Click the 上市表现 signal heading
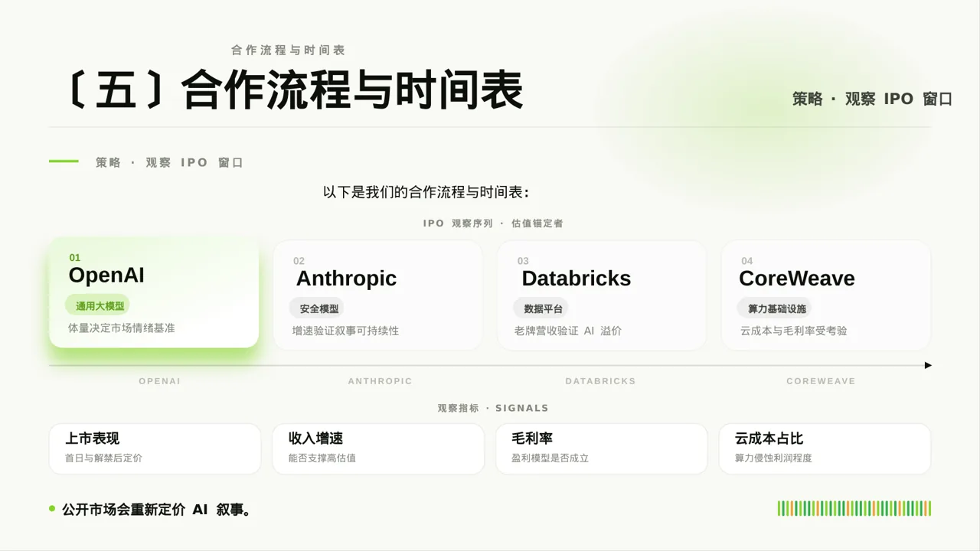 tap(92, 439)
